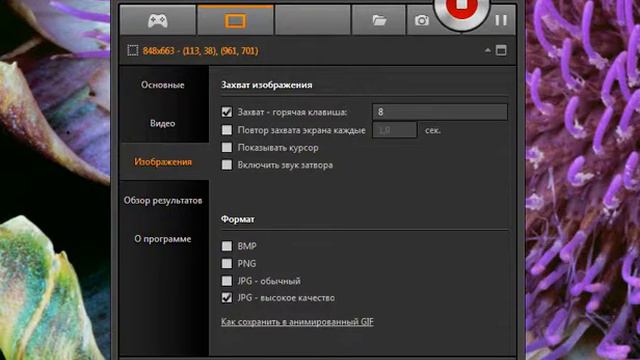
Task: Toggle JPG - высокое качество checkbox
Action: coord(227,298)
